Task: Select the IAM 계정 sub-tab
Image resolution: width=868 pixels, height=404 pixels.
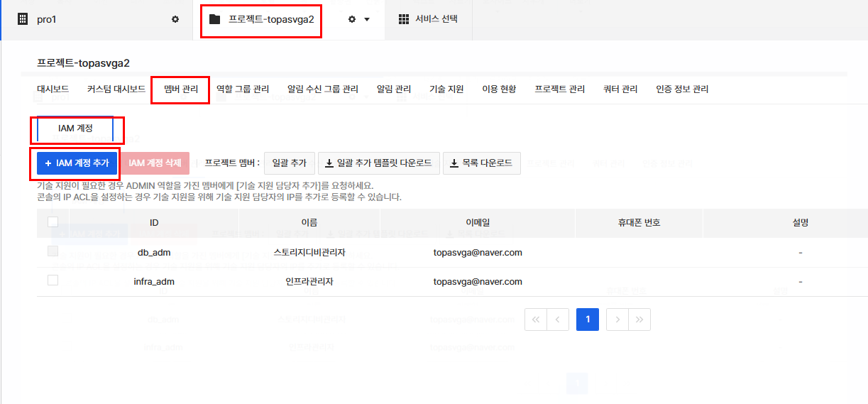Action: tap(75, 129)
